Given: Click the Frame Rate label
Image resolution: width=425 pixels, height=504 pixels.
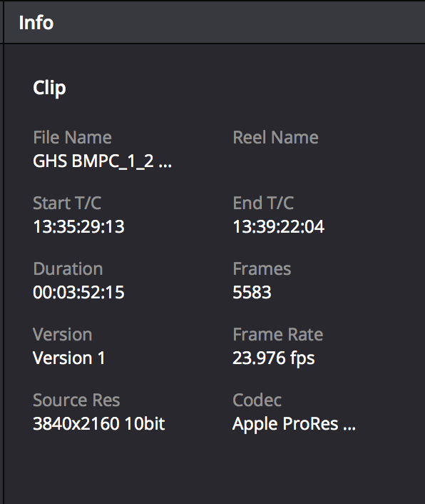Looking at the screenshot, I should pyautogui.click(x=277, y=335).
